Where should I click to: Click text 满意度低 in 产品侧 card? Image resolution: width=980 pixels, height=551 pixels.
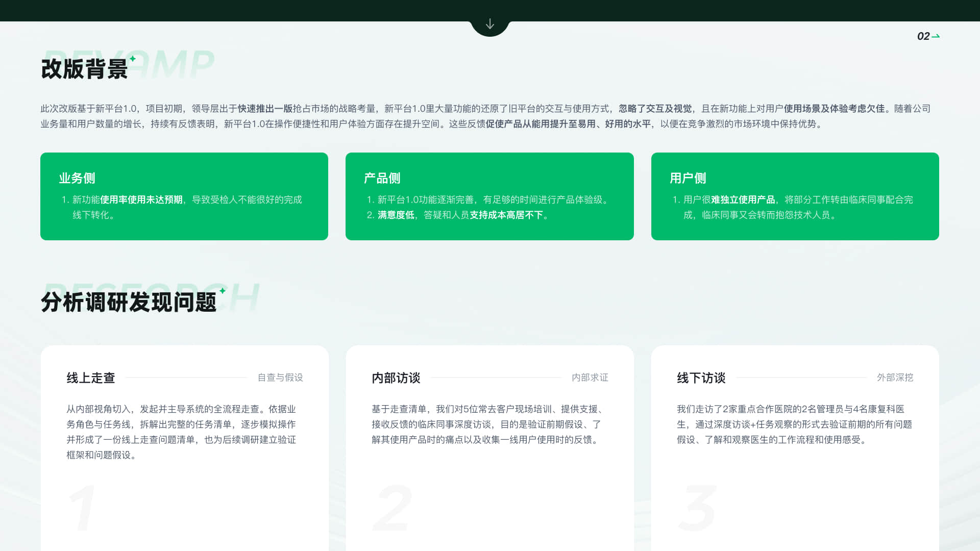[x=396, y=215]
